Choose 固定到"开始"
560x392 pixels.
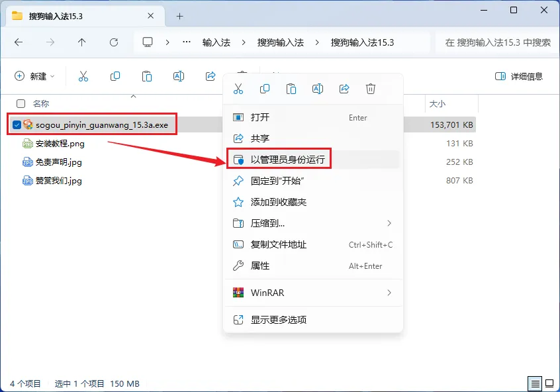[x=312, y=181]
